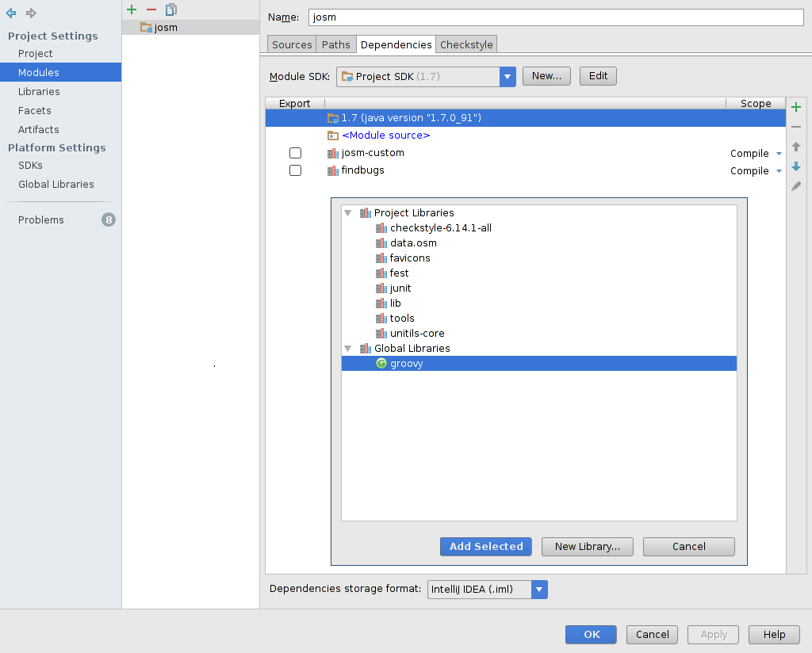Select the groovy global library

[x=538, y=363]
